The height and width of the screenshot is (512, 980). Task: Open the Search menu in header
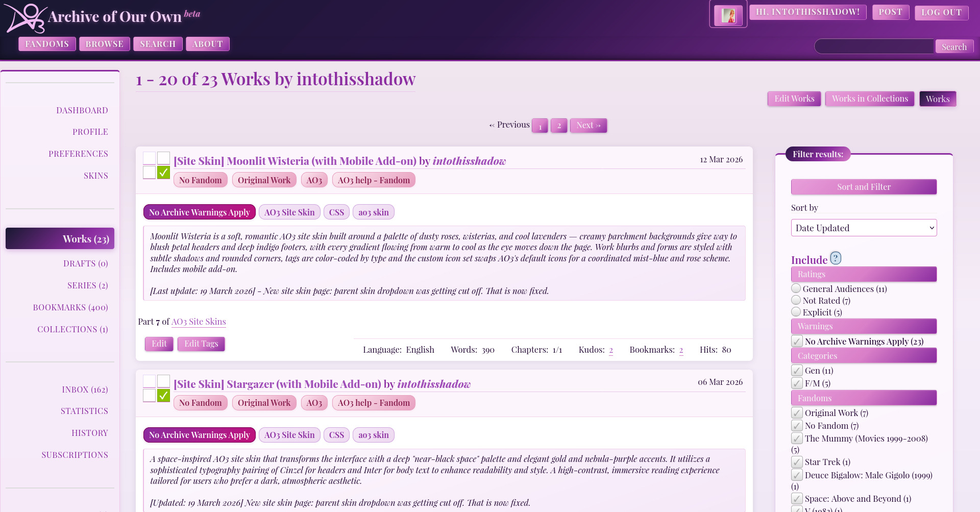(158, 44)
